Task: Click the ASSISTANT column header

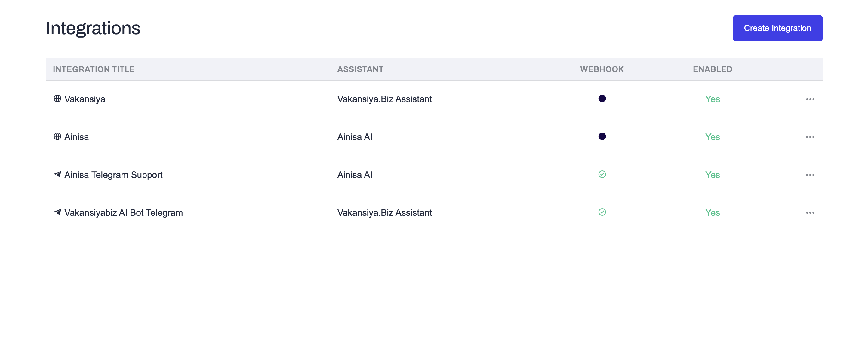Action: click(x=360, y=69)
